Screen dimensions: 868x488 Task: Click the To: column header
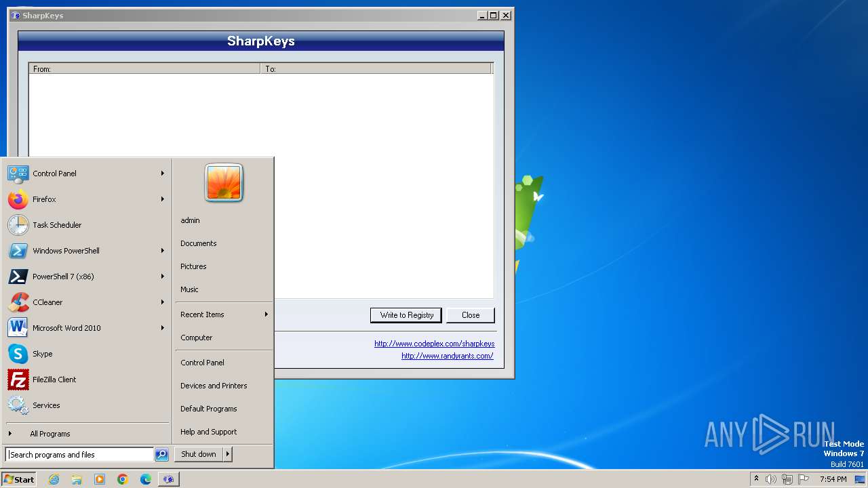(x=376, y=68)
